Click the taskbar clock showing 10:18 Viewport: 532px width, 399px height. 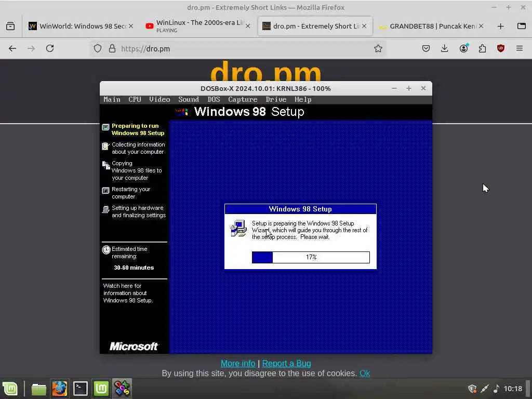[513, 389]
